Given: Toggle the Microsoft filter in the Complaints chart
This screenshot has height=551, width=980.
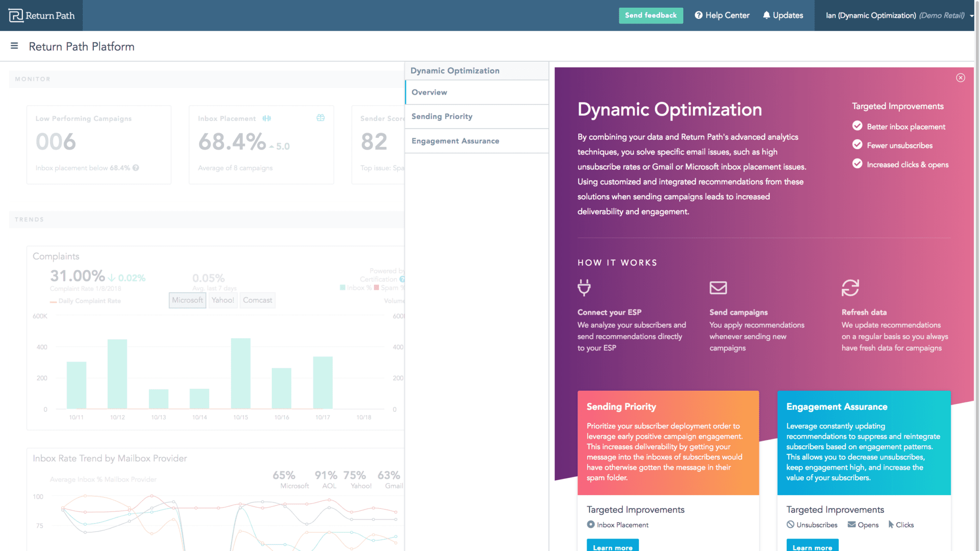Looking at the screenshot, I should [x=187, y=300].
